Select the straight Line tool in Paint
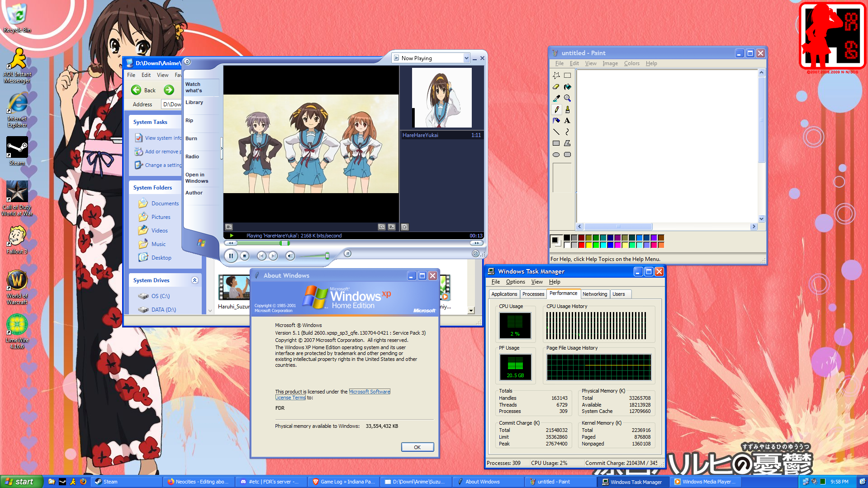Screen dimensions: 868x488 (556, 132)
